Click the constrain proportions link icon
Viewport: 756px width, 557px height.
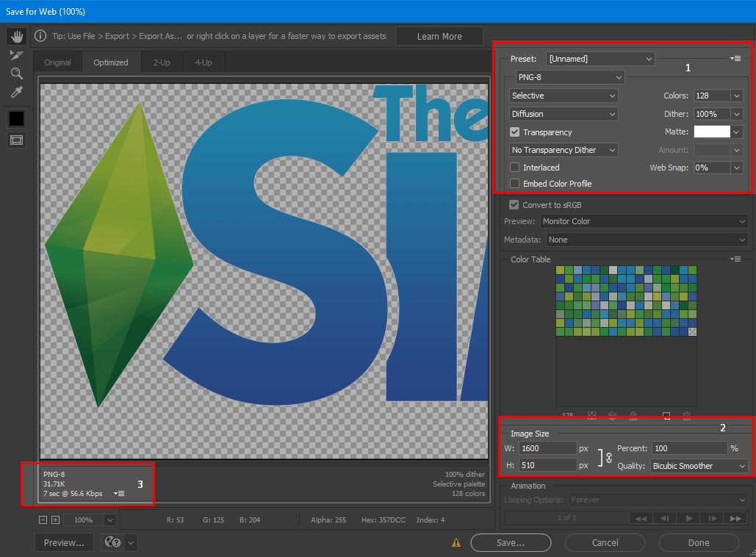click(608, 457)
